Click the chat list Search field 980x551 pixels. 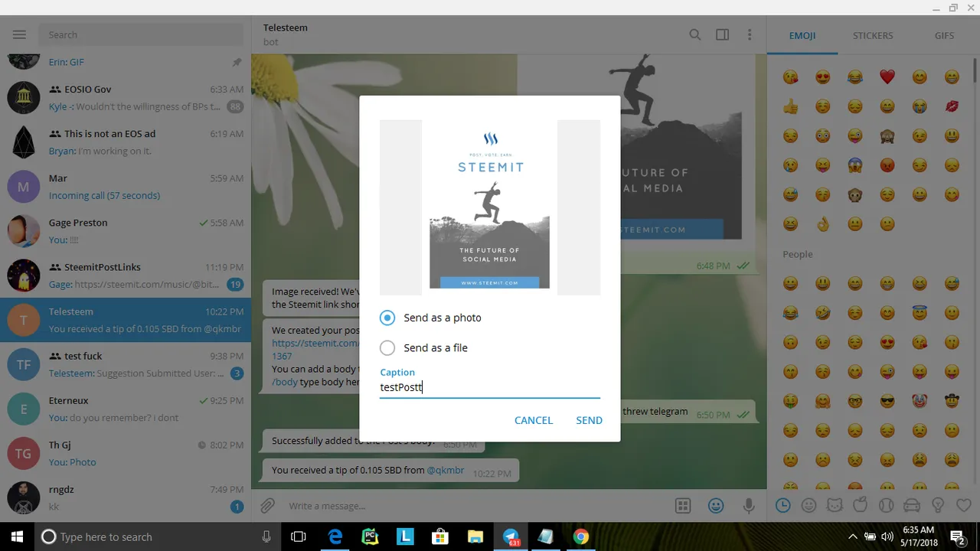[142, 34]
